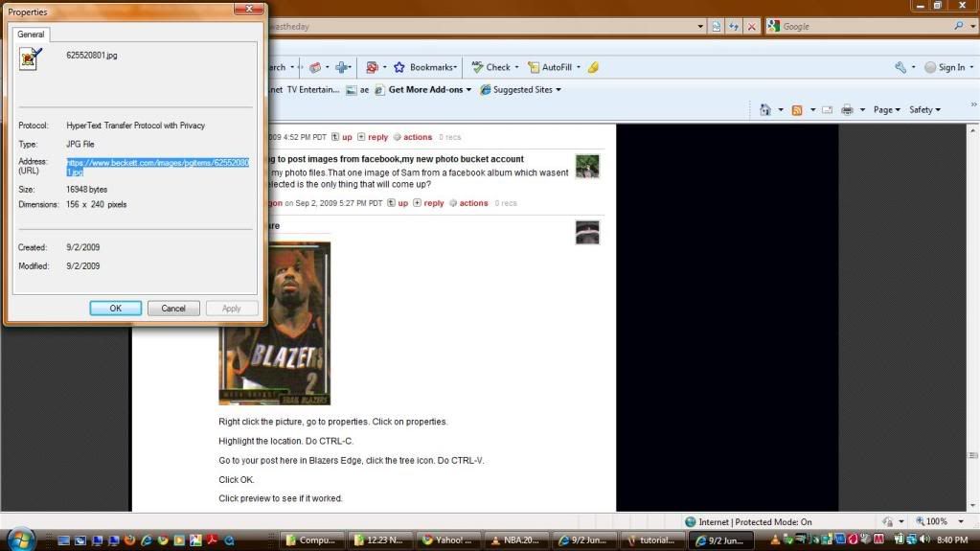
Task: Click the AutoFill toolbar button
Action: coord(550,67)
